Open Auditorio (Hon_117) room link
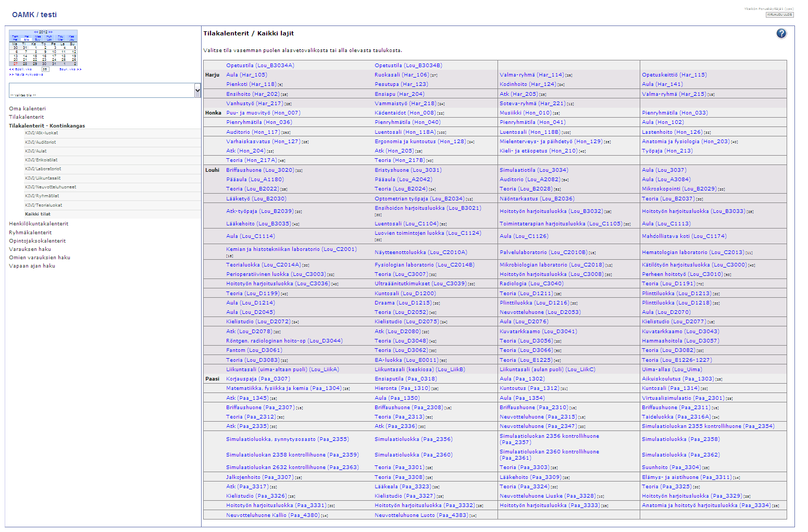 tap(253, 132)
